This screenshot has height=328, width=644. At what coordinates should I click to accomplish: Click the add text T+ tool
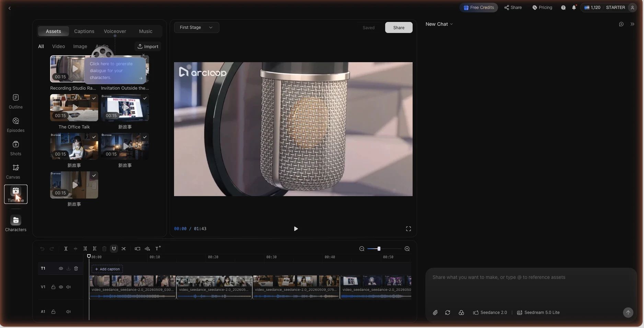[158, 248]
